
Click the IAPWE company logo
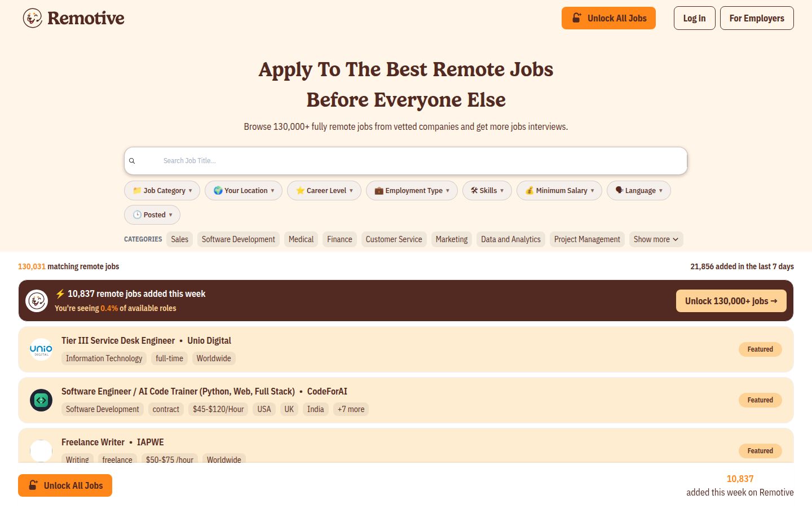[41, 451]
